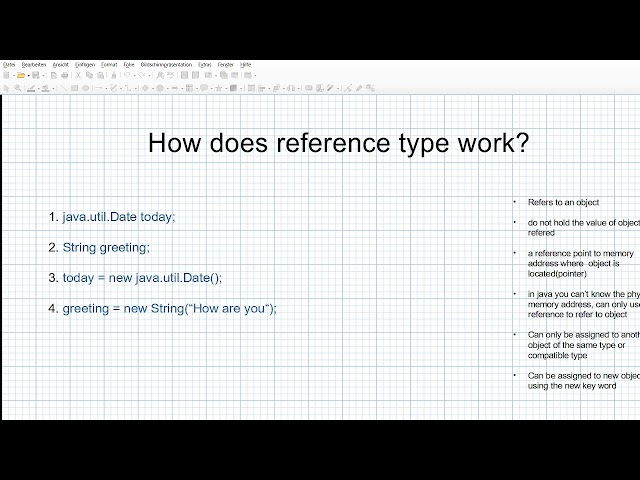640x480 pixels.
Task: Expand the Undo history dropdown arrow
Action: (135, 76)
